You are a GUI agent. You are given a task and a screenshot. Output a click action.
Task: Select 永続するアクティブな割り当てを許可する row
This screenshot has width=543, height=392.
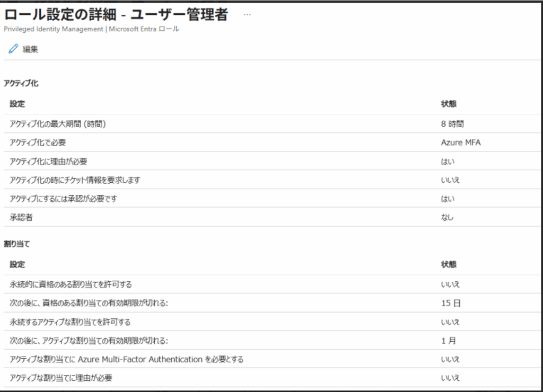click(70, 322)
